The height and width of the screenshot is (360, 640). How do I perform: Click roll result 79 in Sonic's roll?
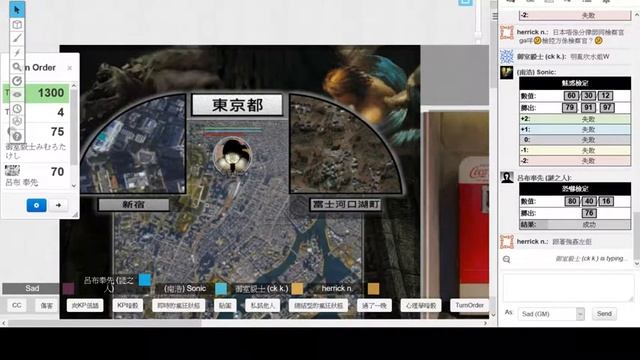coord(569,107)
